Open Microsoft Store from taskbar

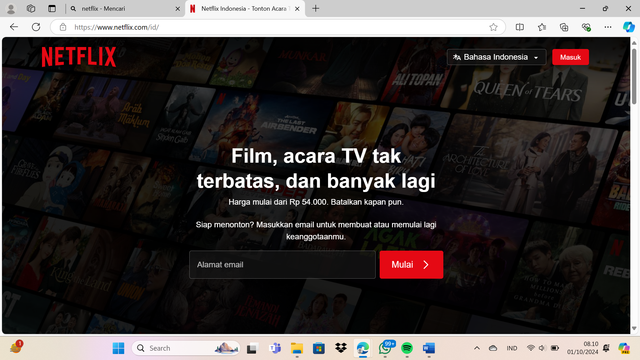coord(319,348)
